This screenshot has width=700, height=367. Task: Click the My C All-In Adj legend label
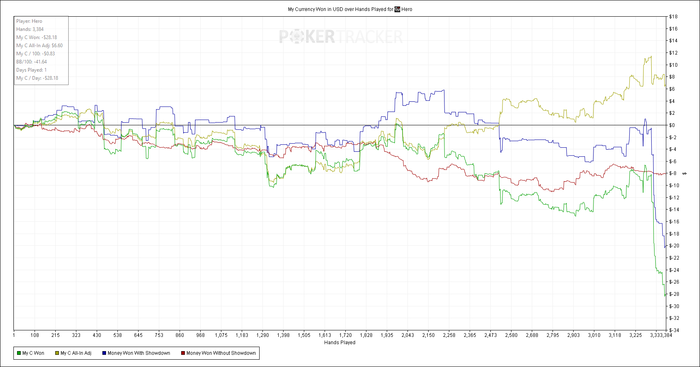click(76, 353)
